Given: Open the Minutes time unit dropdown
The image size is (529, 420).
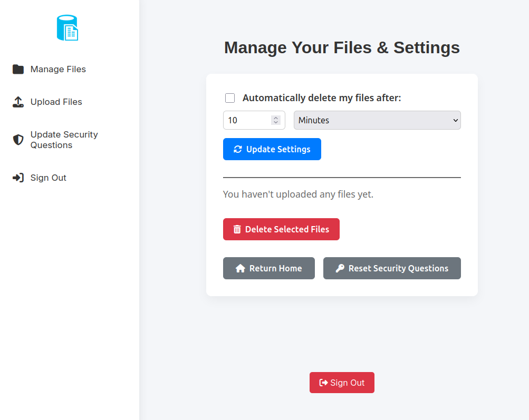Looking at the screenshot, I should point(377,120).
